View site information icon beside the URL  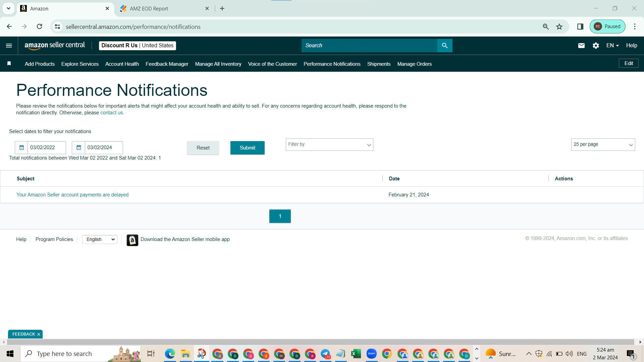(58, 26)
